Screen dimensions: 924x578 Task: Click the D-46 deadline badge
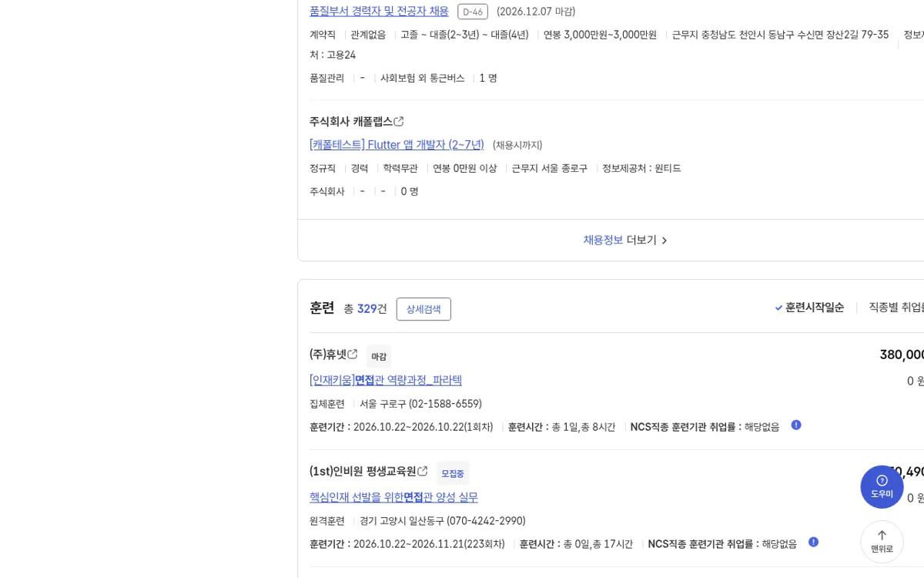click(x=473, y=12)
